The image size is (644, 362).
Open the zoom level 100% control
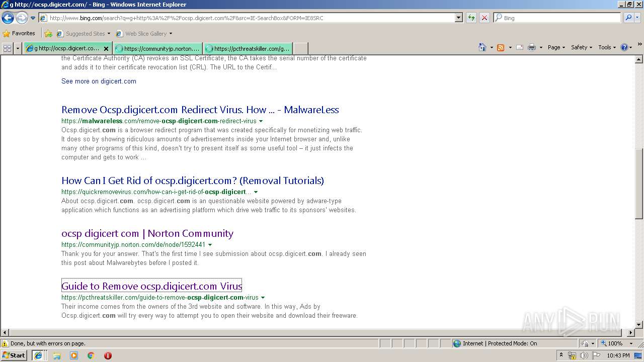pos(616,343)
